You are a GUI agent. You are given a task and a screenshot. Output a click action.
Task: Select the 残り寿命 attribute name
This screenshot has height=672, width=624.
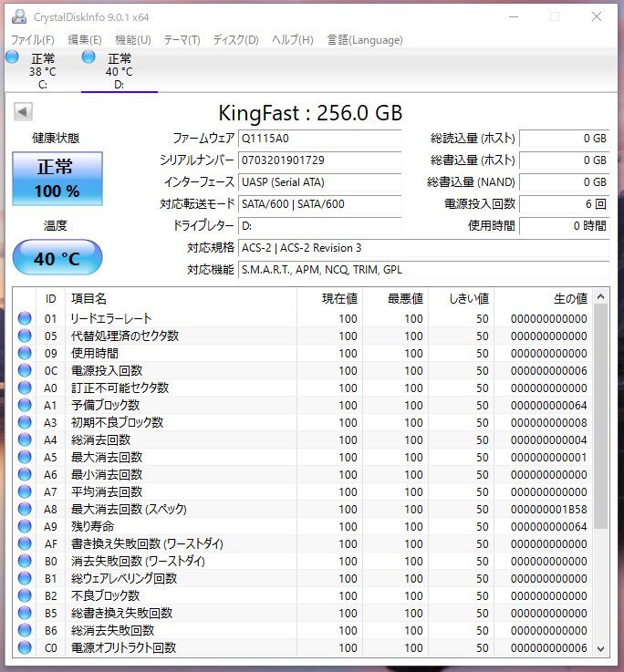[92, 526]
